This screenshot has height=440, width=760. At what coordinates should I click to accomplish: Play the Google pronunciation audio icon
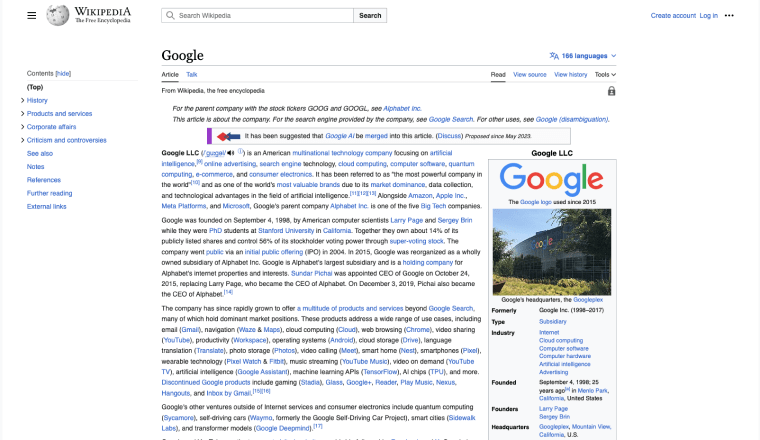point(231,153)
